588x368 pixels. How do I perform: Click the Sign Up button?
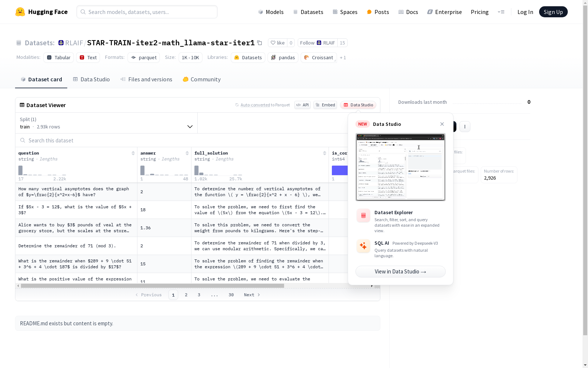(x=553, y=12)
